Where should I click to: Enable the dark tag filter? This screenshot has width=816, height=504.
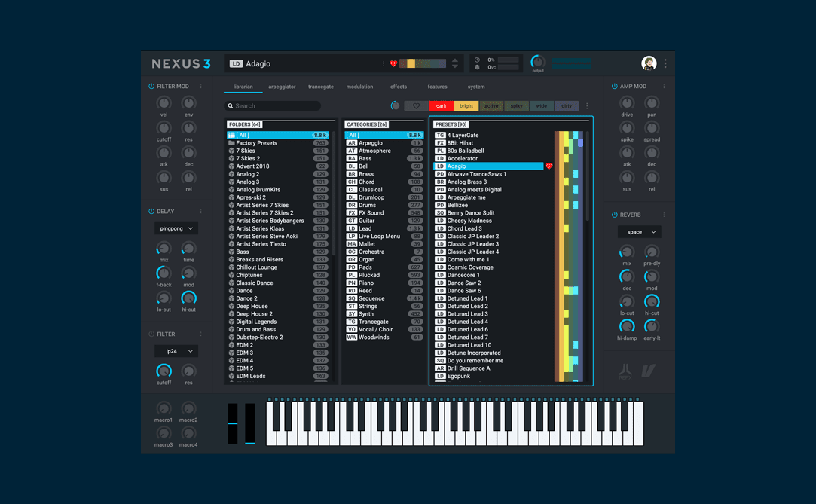tap(441, 106)
